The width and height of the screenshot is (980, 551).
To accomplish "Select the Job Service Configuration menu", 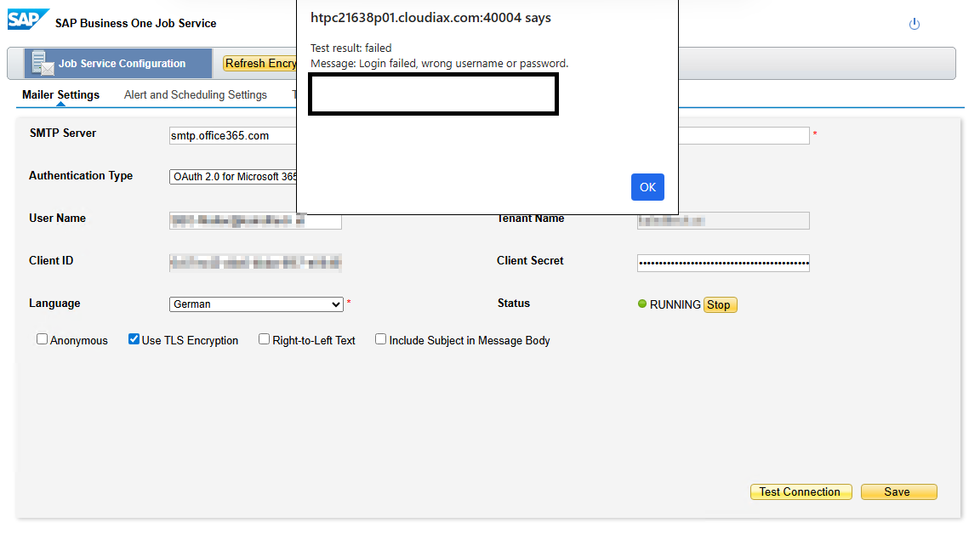I will 118,63.
